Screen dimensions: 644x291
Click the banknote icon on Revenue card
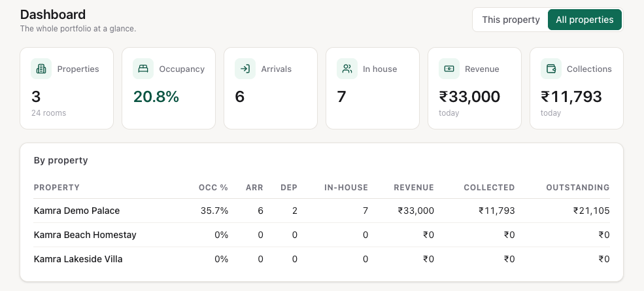449,69
